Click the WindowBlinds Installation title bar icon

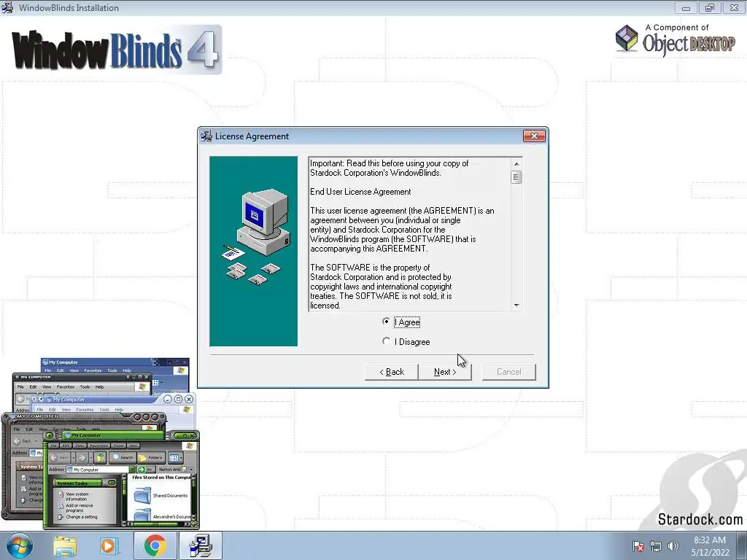[x=7, y=7]
